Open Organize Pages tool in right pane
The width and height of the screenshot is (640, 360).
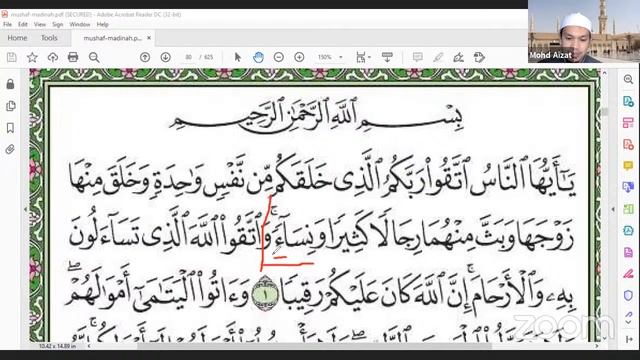coord(629,209)
